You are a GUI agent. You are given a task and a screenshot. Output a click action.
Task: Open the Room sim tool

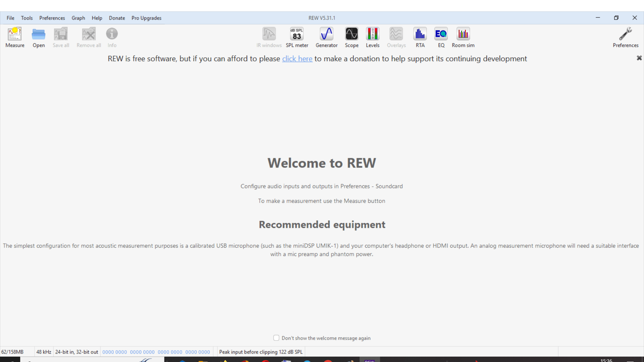point(463,38)
